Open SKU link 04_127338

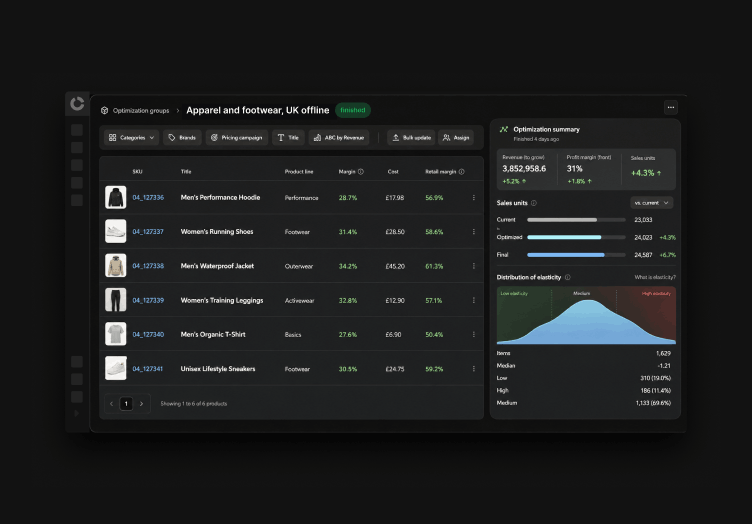point(148,266)
